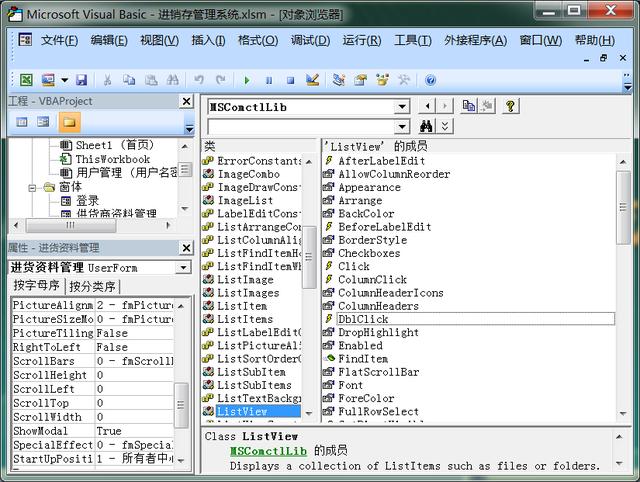Click the project tree horizontal scrollbar thumb
640x482 pixels.
click(71, 225)
